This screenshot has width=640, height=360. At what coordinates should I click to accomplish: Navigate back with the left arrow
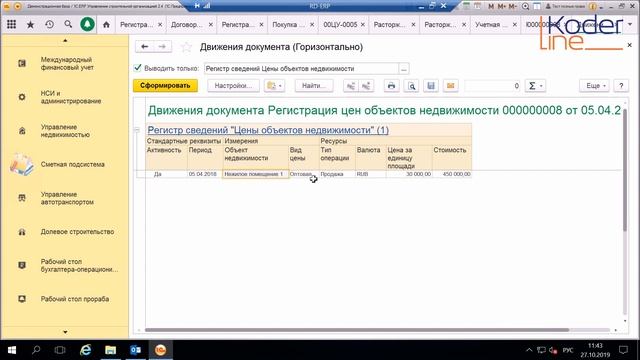tap(144, 47)
